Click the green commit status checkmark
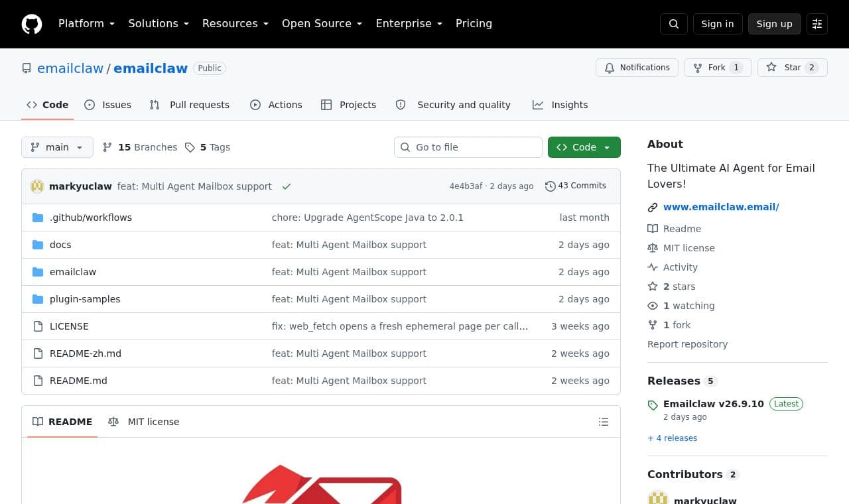849x504 pixels. coord(287,186)
